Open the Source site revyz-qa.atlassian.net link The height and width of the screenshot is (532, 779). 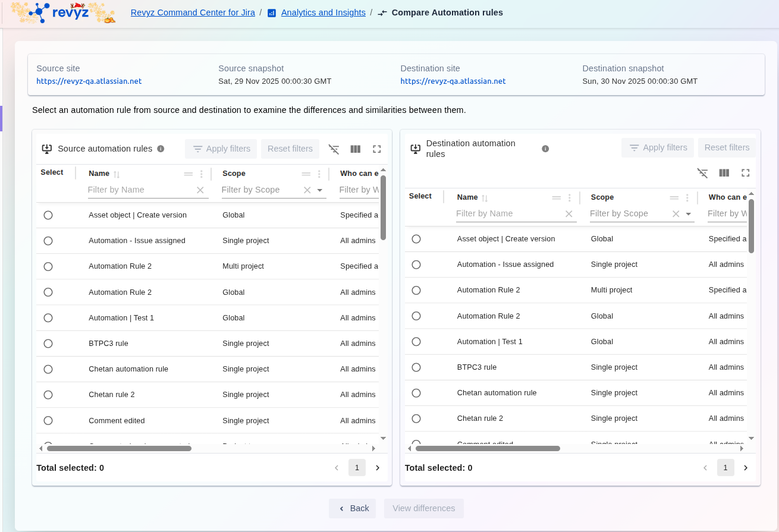pyautogui.click(x=89, y=81)
